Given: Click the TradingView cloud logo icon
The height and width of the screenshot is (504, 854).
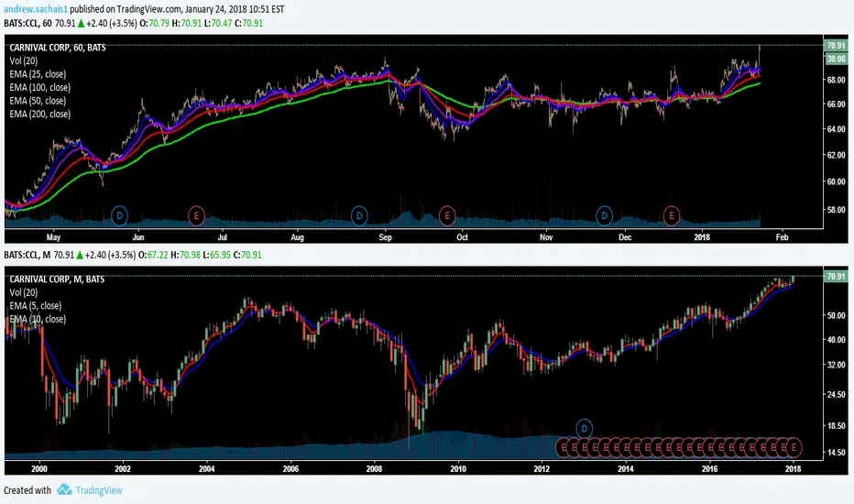Looking at the screenshot, I should (64, 490).
